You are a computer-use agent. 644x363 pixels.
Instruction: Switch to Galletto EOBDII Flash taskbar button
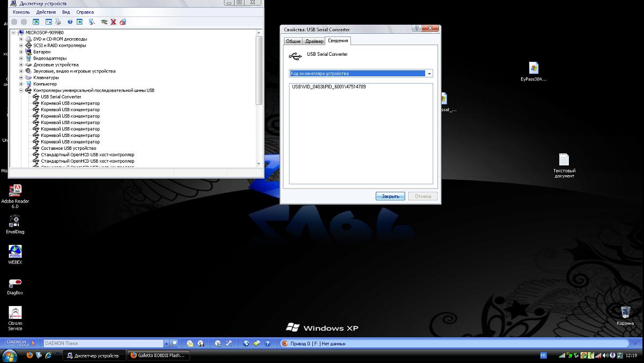click(x=158, y=355)
